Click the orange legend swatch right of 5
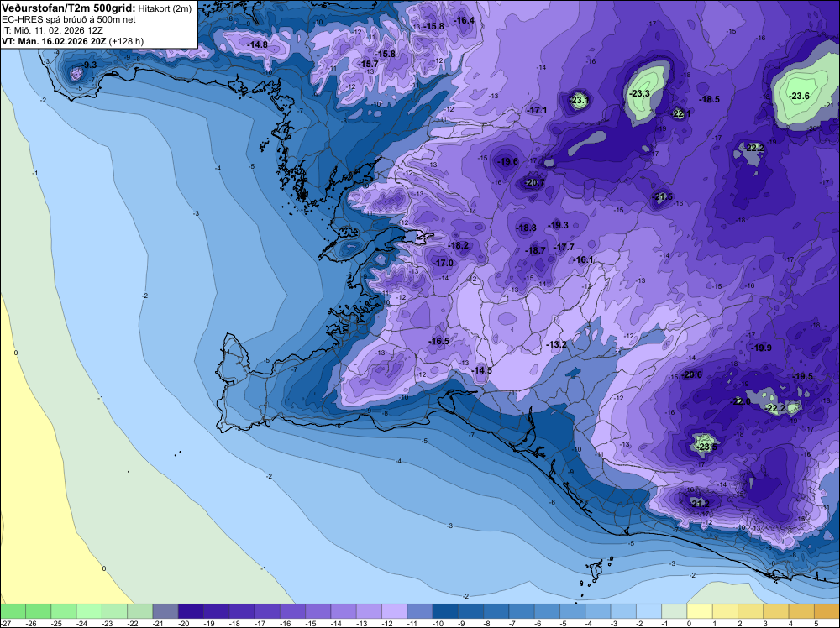 coord(827,611)
